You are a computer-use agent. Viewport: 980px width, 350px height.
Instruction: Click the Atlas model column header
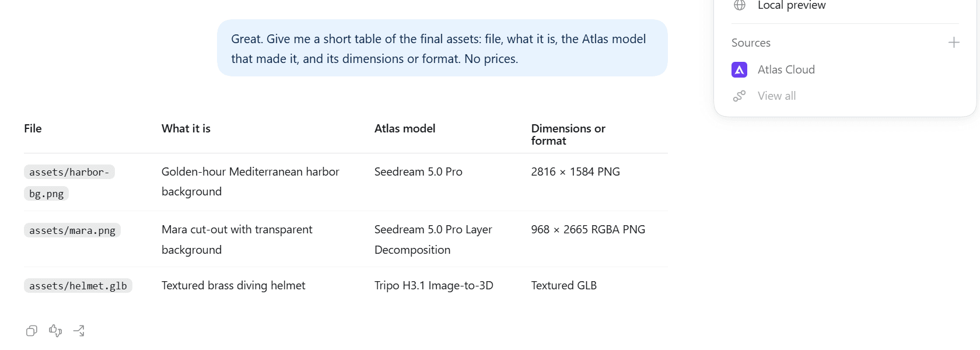pyautogui.click(x=405, y=128)
